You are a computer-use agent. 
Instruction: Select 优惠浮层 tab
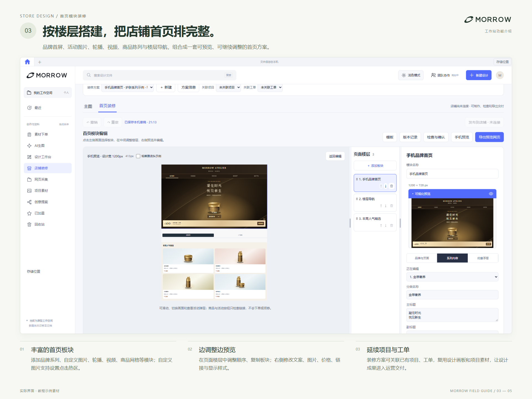coord(483,258)
